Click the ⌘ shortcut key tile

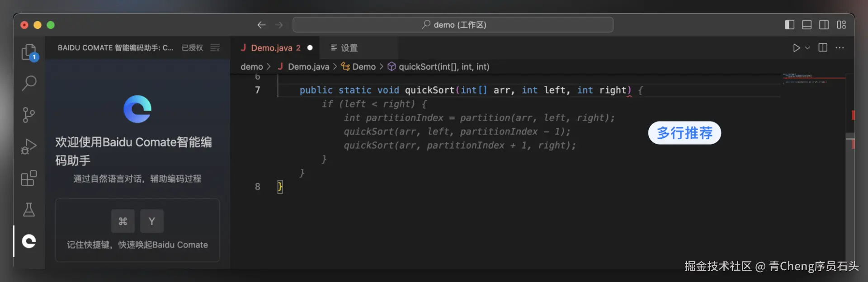click(123, 221)
